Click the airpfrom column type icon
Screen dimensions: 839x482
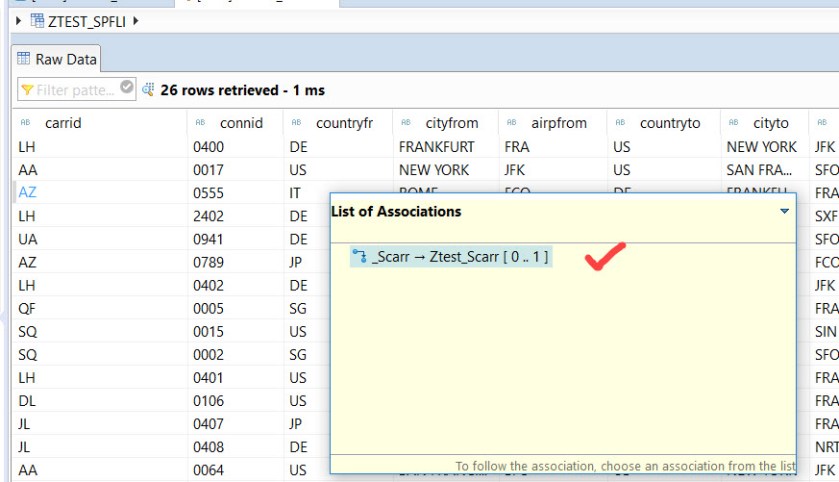click(x=512, y=123)
